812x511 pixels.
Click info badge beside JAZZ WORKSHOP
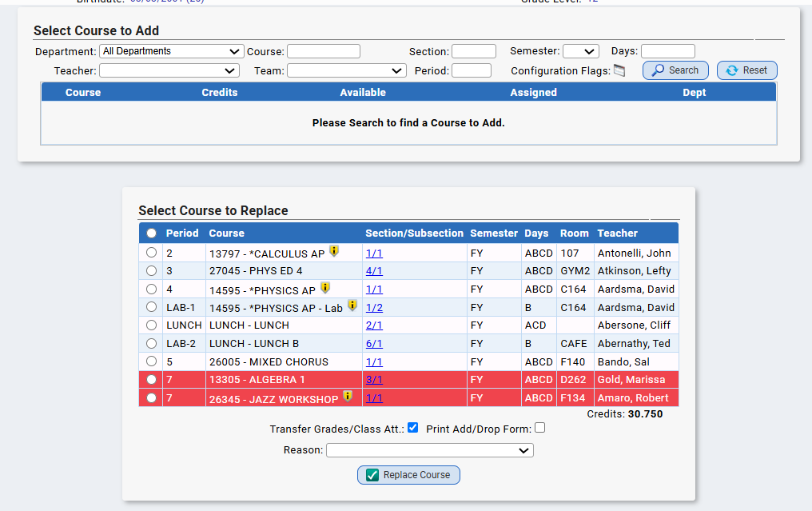348,397
